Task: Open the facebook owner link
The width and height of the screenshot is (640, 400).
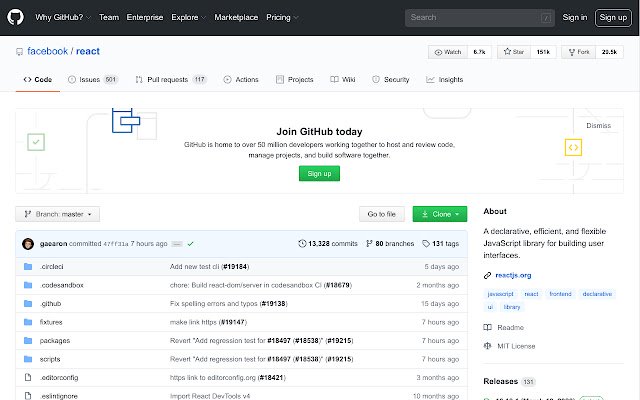Action: click(x=47, y=51)
